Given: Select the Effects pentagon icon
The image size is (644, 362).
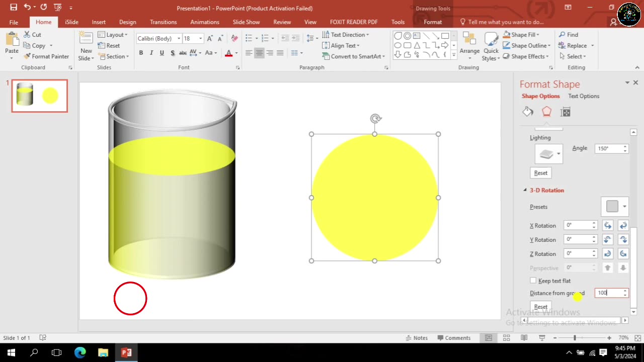Looking at the screenshot, I should point(546,112).
